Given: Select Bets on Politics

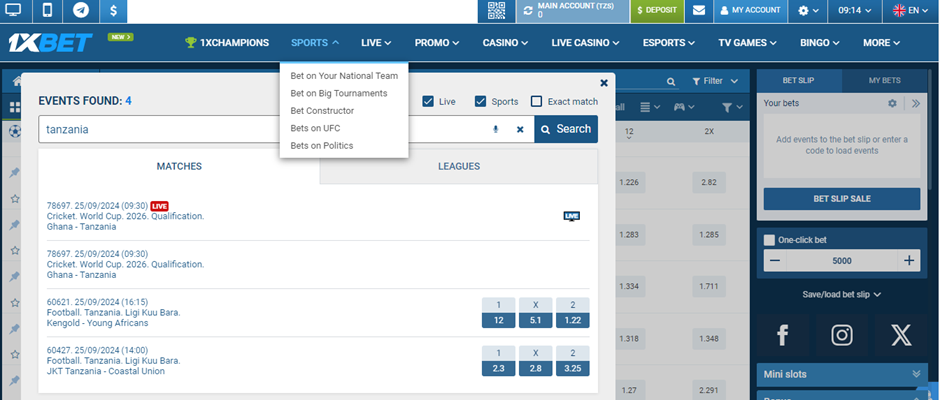Looking at the screenshot, I should (x=322, y=145).
